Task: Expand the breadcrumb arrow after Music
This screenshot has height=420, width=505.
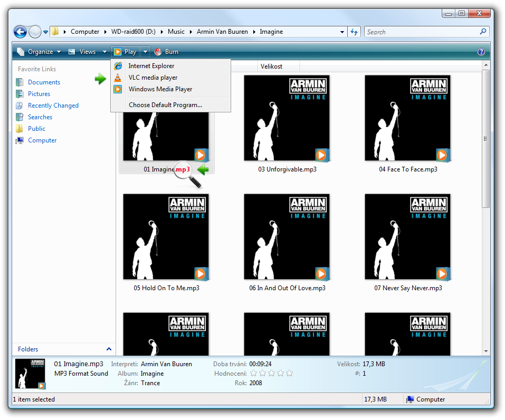Action: click(190, 32)
